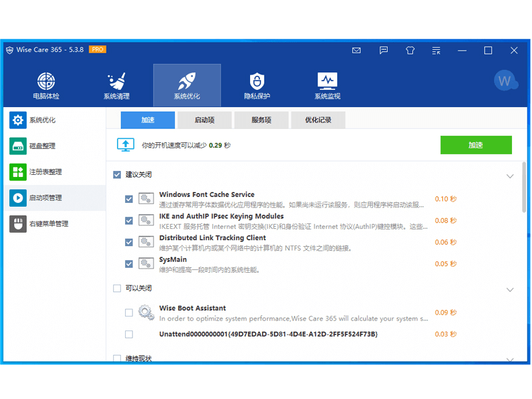Select the Distributed Link Tracking Client title
Screen dimensions: 532x399
[x=213, y=238]
